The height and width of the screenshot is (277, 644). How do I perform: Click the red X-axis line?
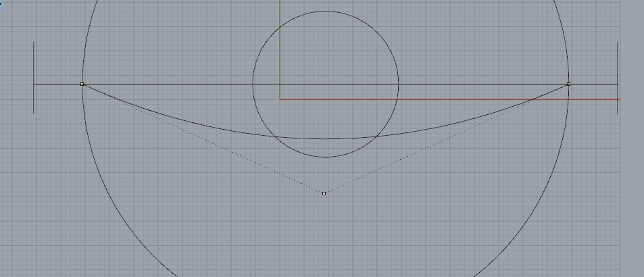(473, 99)
